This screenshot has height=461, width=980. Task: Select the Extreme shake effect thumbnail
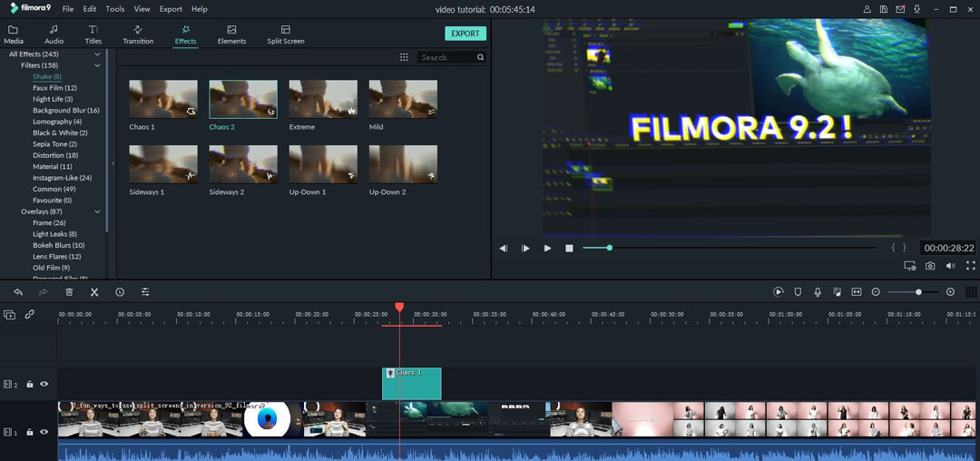click(x=323, y=100)
